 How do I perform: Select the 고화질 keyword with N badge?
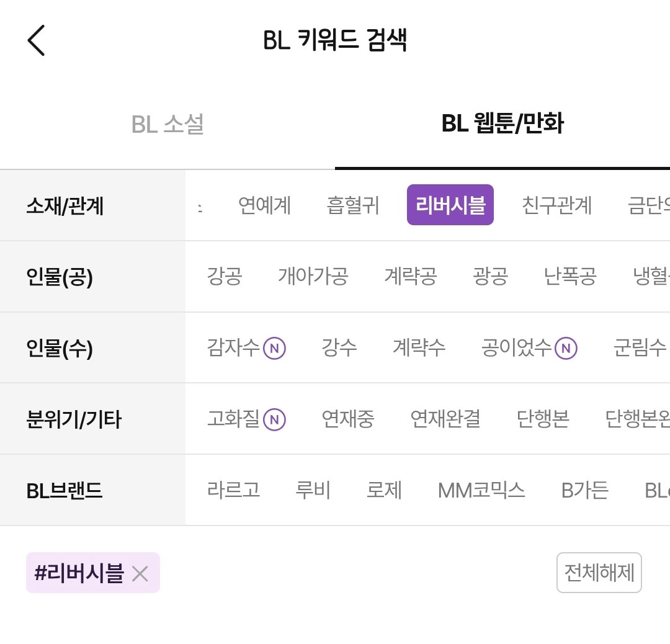pos(246,419)
